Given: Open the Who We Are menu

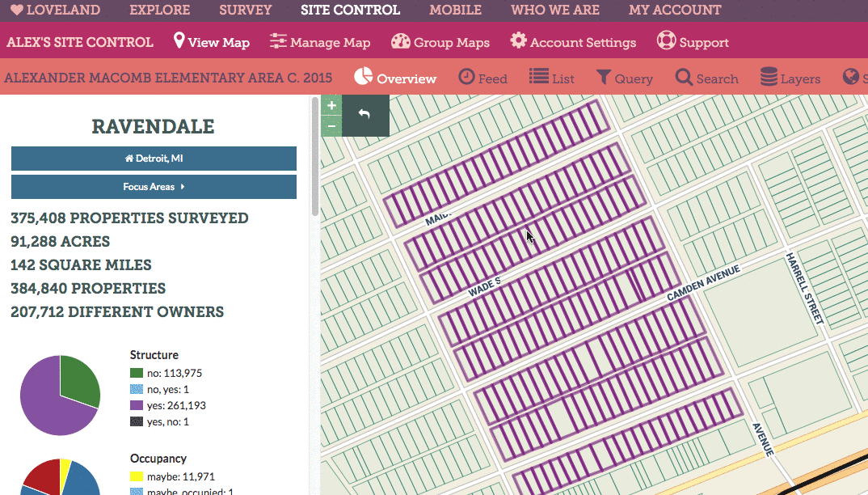Looking at the screenshot, I should click(555, 10).
